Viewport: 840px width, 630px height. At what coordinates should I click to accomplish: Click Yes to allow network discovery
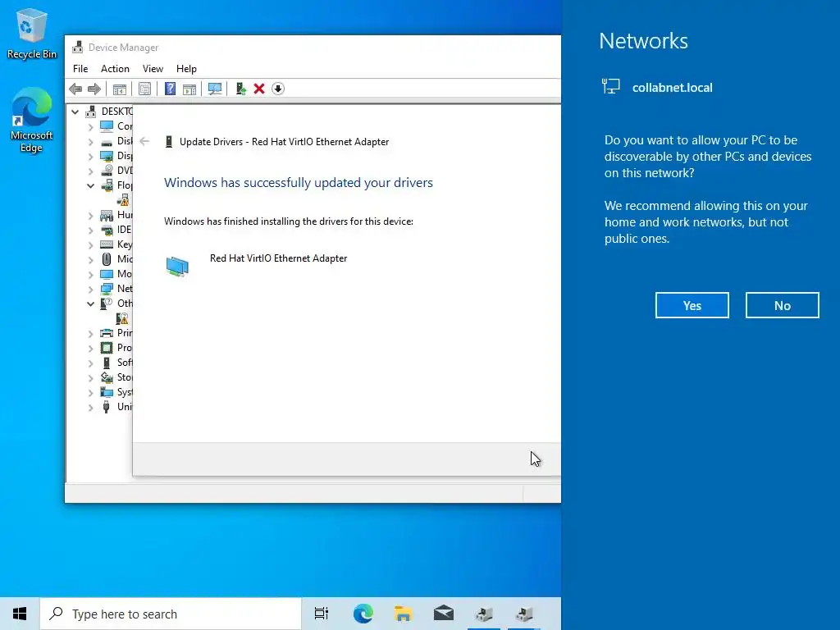(x=692, y=305)
